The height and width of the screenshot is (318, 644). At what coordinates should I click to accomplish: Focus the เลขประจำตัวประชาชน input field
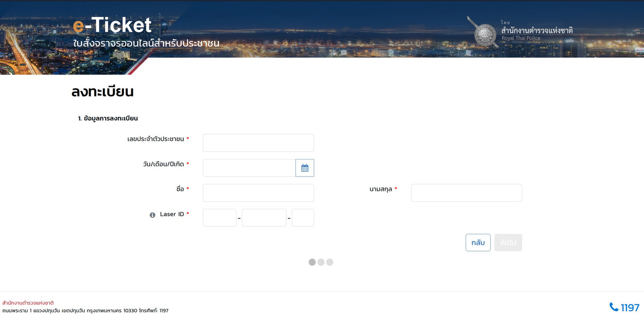pyautogui.click(x=258, y=143)
